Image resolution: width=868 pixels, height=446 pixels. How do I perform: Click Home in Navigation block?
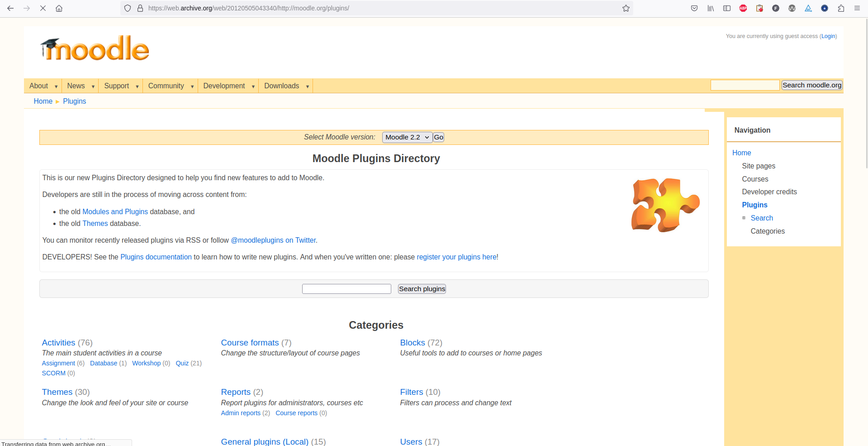(x=741, y=153)
